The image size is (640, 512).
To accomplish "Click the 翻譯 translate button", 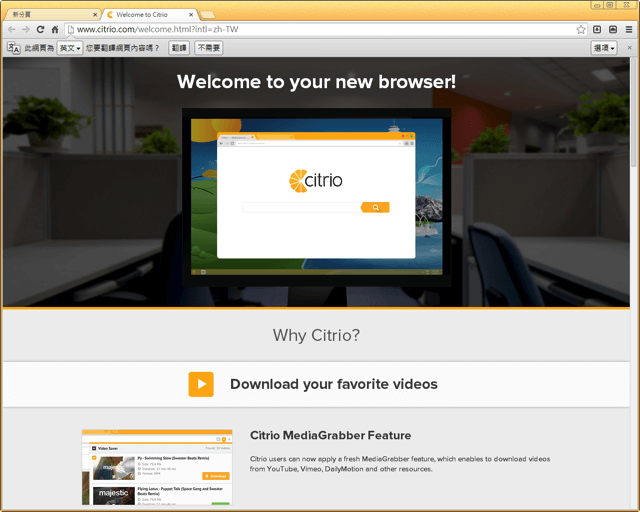I will coord(179,48).
